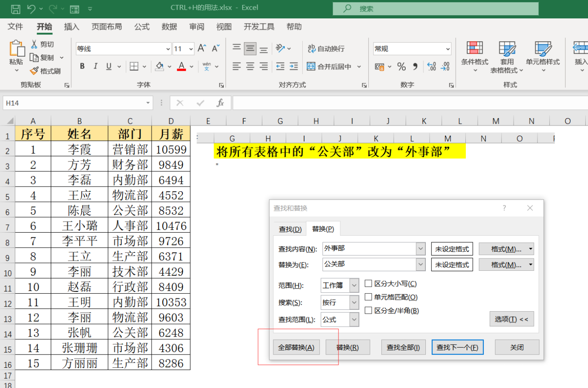This screenshot has width=588, height=388.
Task: Switch to the Find (查找) dialog tab
Action: [290, 229]
